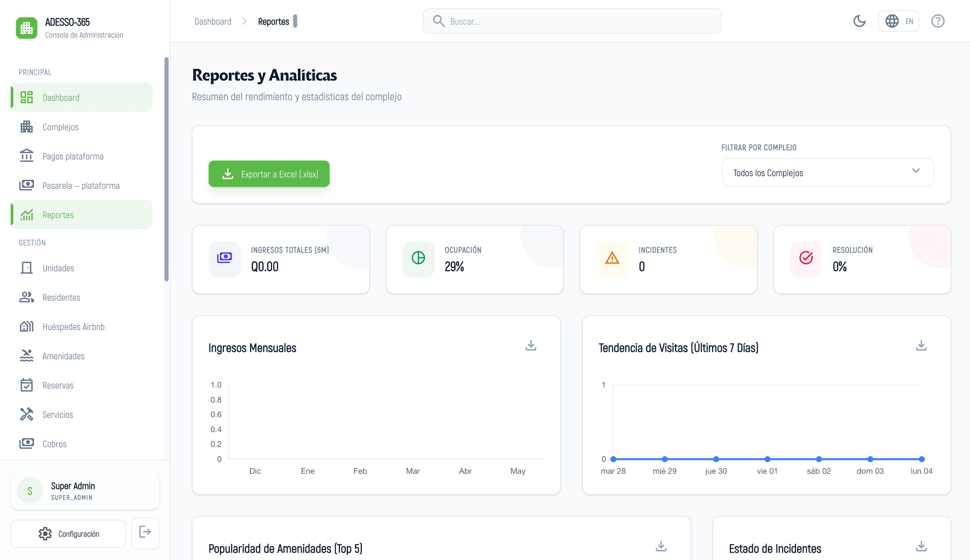The width and height of the screenshot is (970, 560).
Task: Open the Todos los Complejos dropdown
Action: 828,173
